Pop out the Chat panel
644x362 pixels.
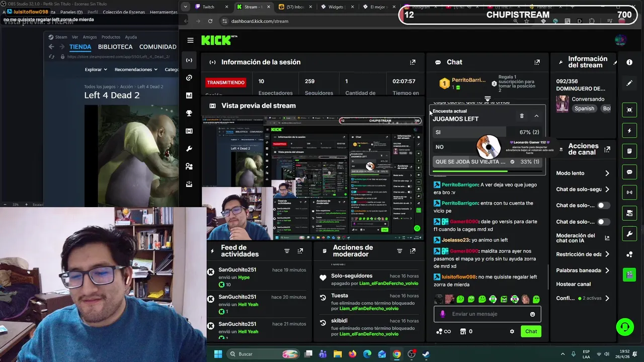[537, 62]
